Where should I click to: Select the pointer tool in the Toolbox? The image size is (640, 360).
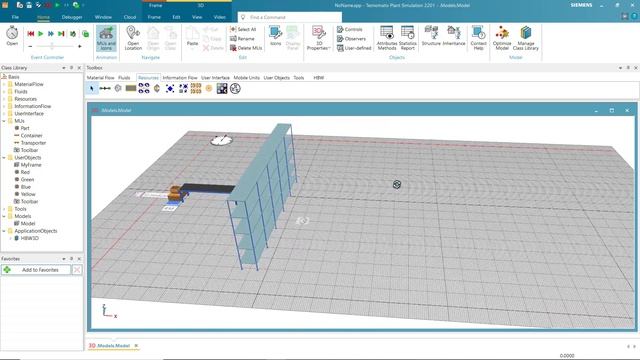(92, 88)
